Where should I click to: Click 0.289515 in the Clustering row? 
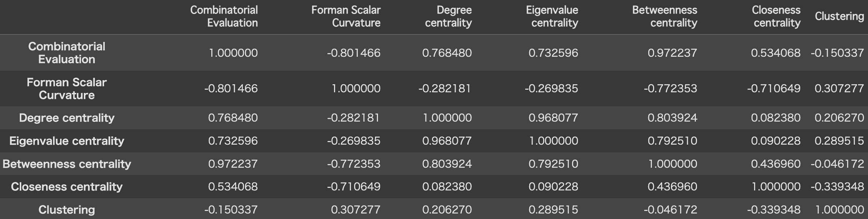click(x=553, y=210)
